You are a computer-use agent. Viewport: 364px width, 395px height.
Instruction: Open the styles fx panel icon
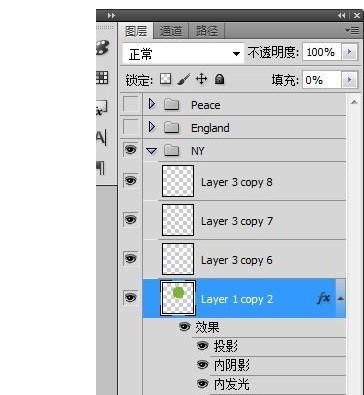(102, 108)
